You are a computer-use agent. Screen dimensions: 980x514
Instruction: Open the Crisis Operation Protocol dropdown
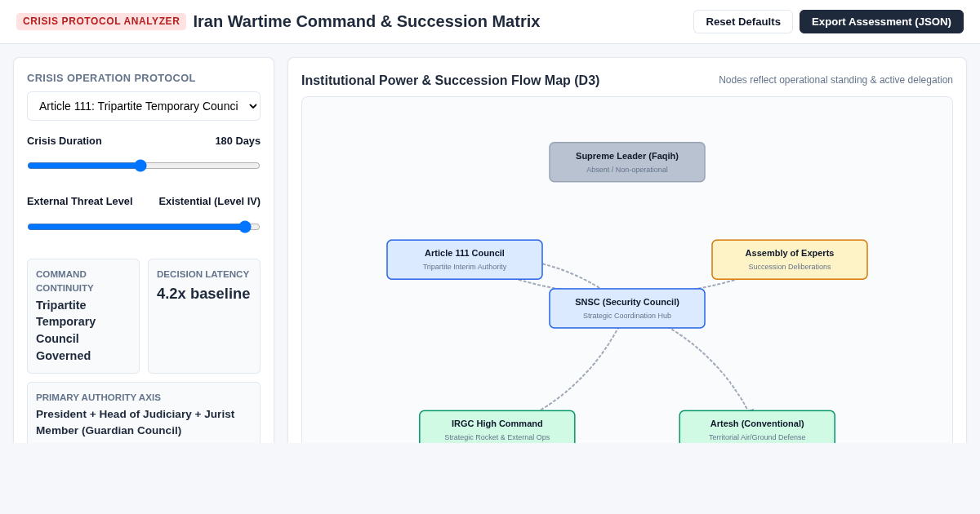144,106
